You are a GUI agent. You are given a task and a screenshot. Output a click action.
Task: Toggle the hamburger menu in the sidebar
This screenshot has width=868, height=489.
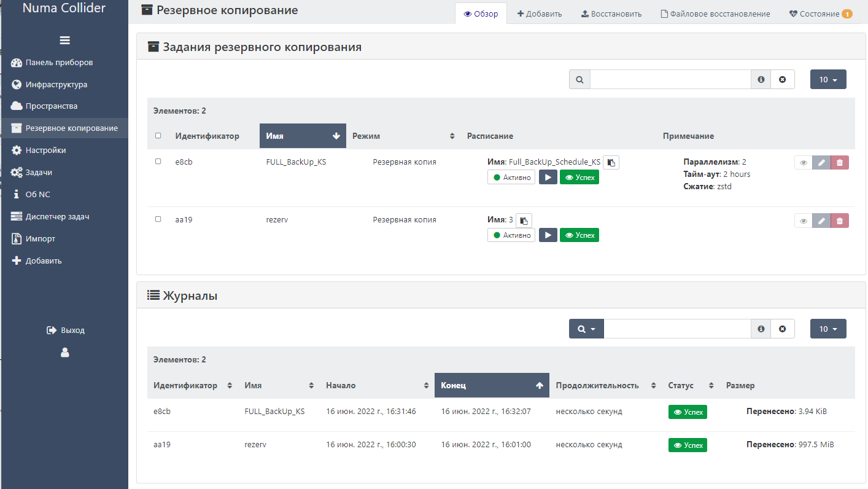point(64,41)
